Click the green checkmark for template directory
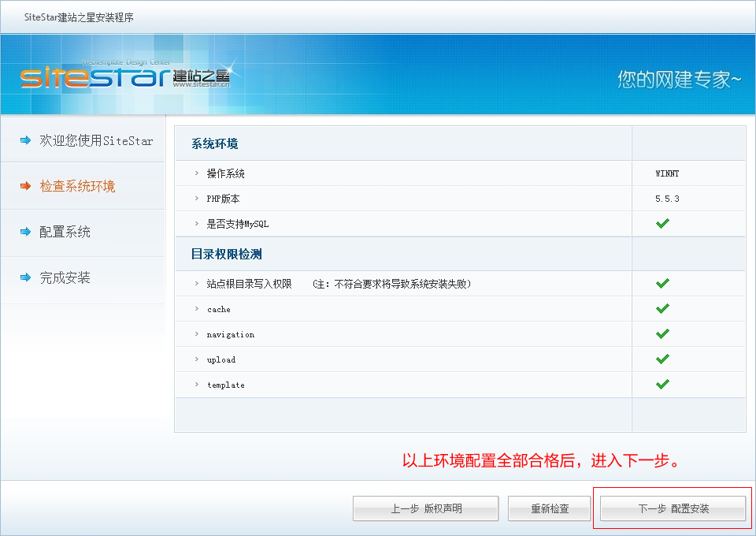The width and height of the screenshot is (756, 536). pyautogui.click(x=662, y=385)
